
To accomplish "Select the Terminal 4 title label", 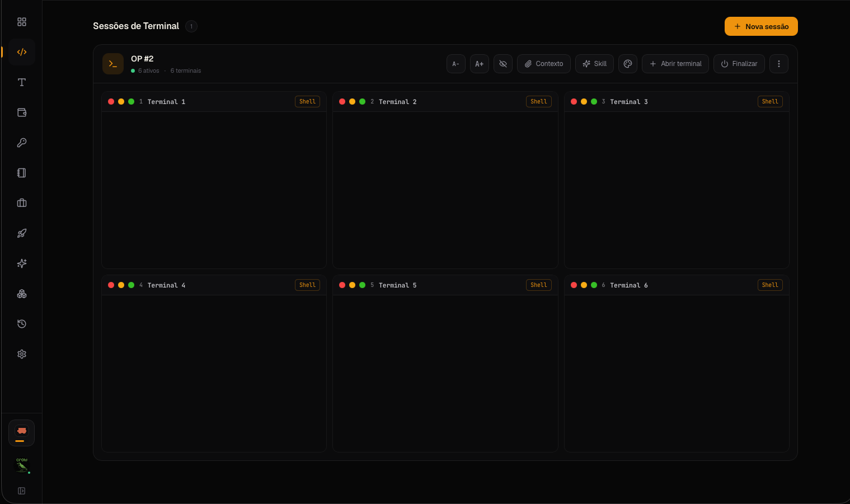I will [x=166, y=285].
